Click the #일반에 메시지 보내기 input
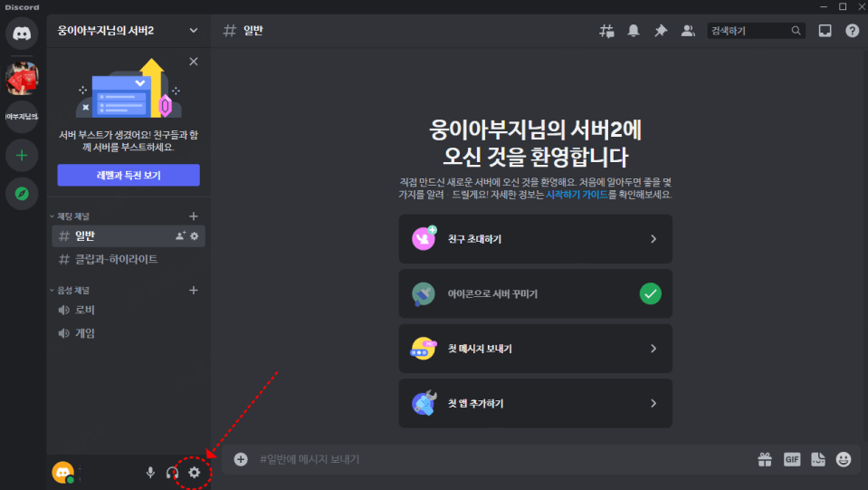Image resolution: width=868 pixels, height=490 pixels. pyautogui.click(x=498, y=459)
